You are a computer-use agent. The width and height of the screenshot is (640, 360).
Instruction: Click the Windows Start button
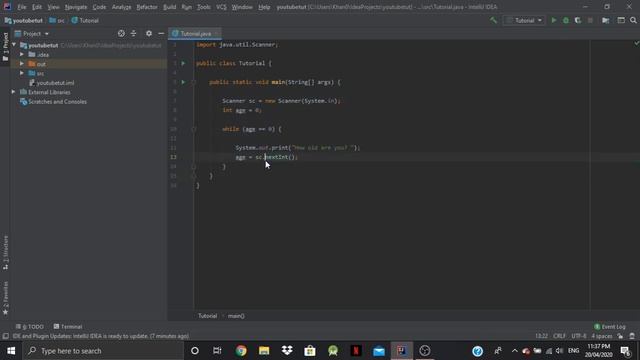click(x=11, y=351)
